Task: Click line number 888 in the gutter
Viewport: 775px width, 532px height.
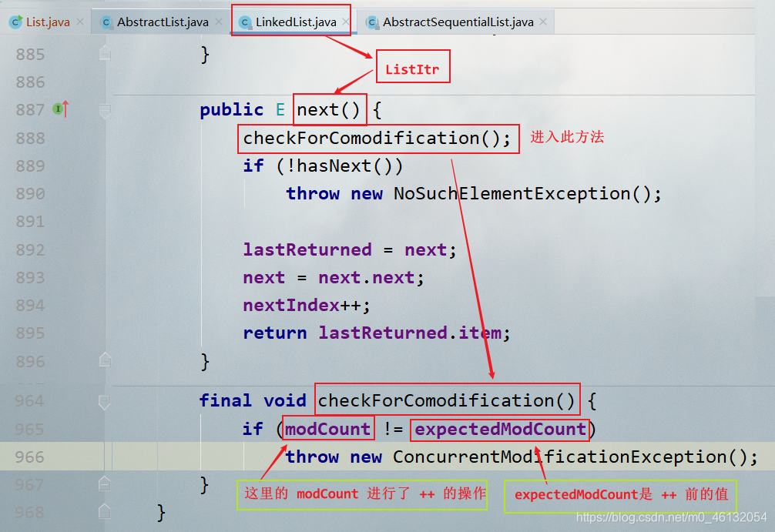Action: coord(30,139)
